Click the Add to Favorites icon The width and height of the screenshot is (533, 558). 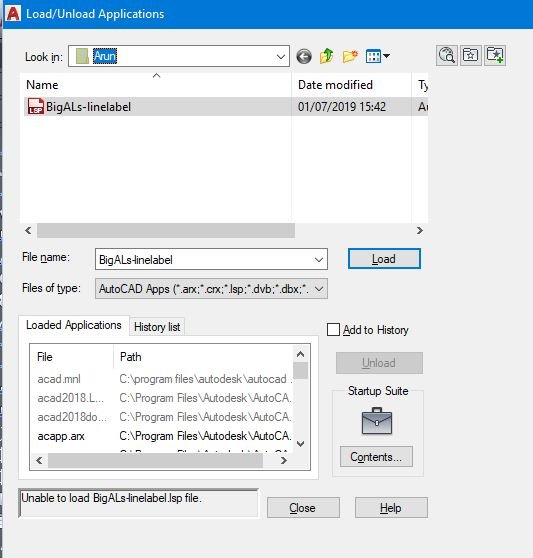pos(495,56)
